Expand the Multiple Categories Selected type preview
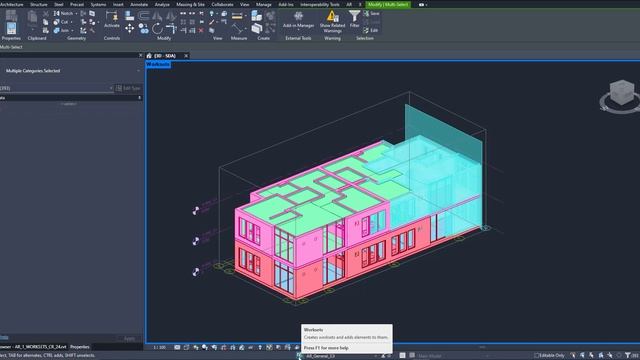The width and height of the screenshot is (640, 360). click(x=138, y=71)
